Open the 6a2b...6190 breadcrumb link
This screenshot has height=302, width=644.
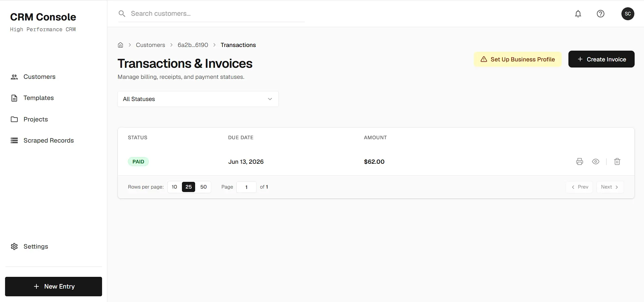click(193, 45)
